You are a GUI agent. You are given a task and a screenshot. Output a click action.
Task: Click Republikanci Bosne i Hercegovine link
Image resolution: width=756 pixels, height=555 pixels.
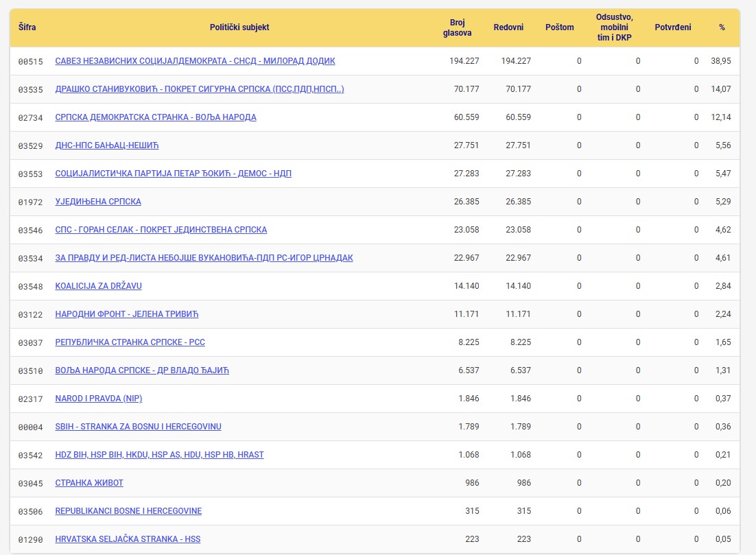click(x=128, y=511)
